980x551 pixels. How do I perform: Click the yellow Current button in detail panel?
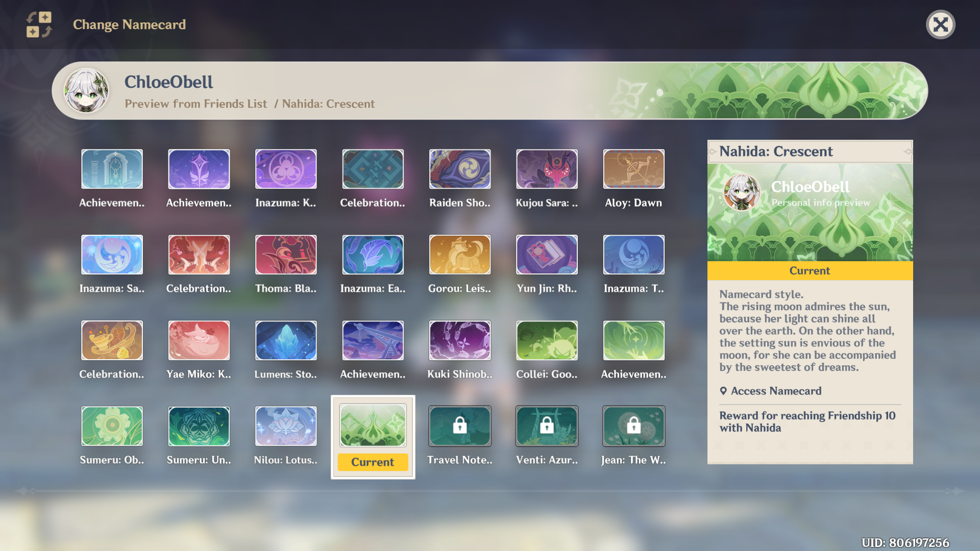coord(810,271)
